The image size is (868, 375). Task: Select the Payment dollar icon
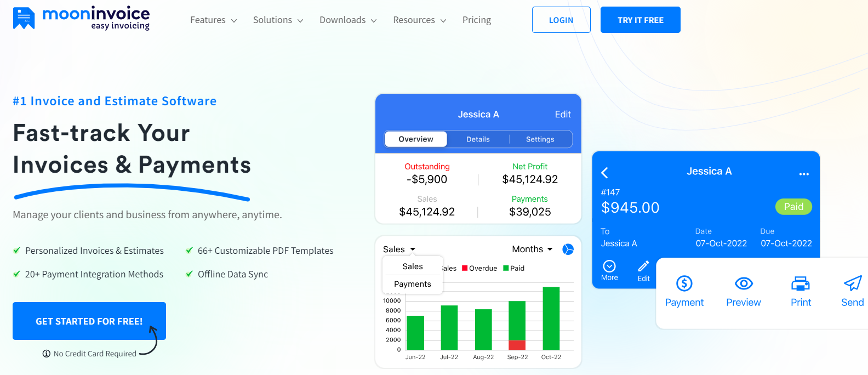pos(684,283)
